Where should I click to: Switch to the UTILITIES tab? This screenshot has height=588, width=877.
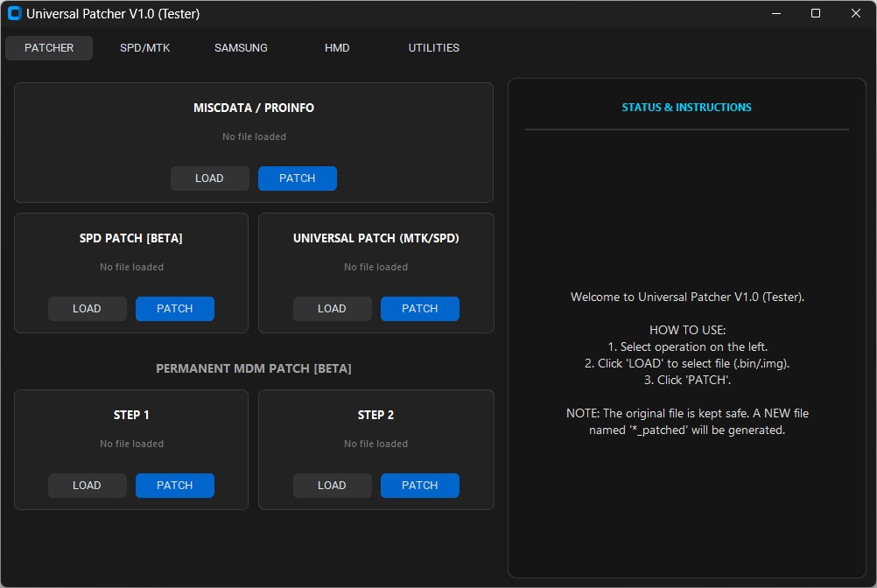tap(433, 48)
